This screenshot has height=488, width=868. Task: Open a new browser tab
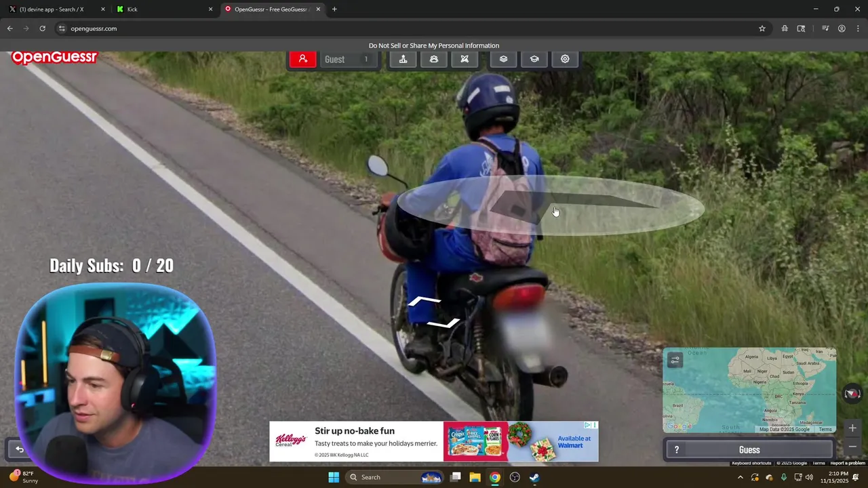(334, 9)
